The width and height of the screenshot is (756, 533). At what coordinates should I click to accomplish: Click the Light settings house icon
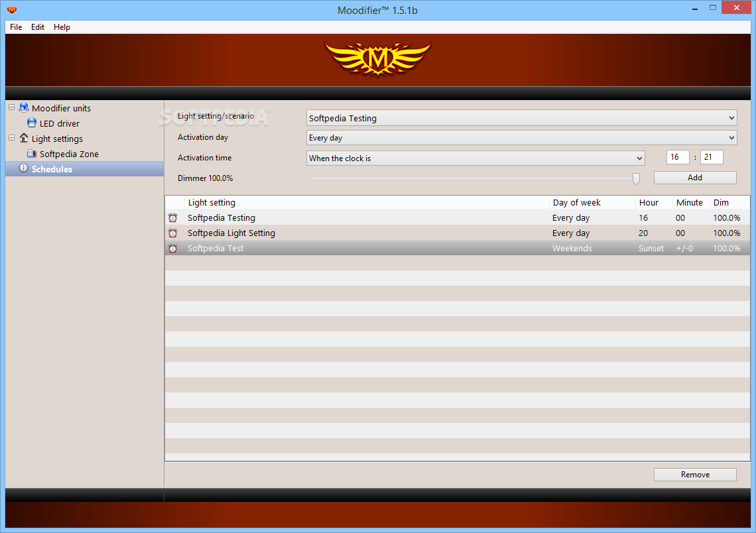pos(24,139)
